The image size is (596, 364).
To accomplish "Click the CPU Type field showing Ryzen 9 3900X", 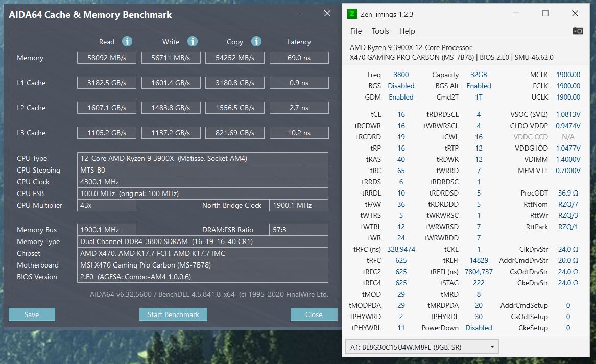I will pyautogui.click(x=203, y=158).
